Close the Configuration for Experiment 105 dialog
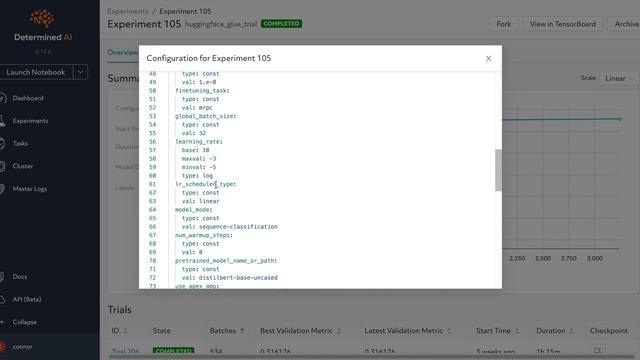 [488, 58]
